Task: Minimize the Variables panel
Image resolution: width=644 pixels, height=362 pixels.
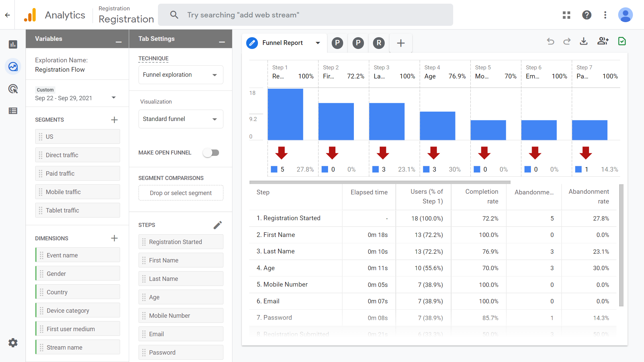Action: (x=118, y=42)
